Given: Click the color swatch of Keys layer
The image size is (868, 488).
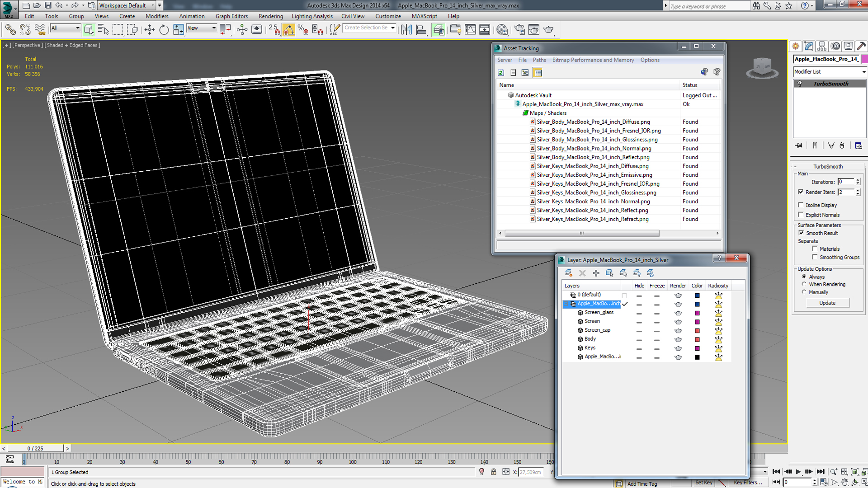Looking at the screenshot, I should pyautogui.click(x=697, y=348).
